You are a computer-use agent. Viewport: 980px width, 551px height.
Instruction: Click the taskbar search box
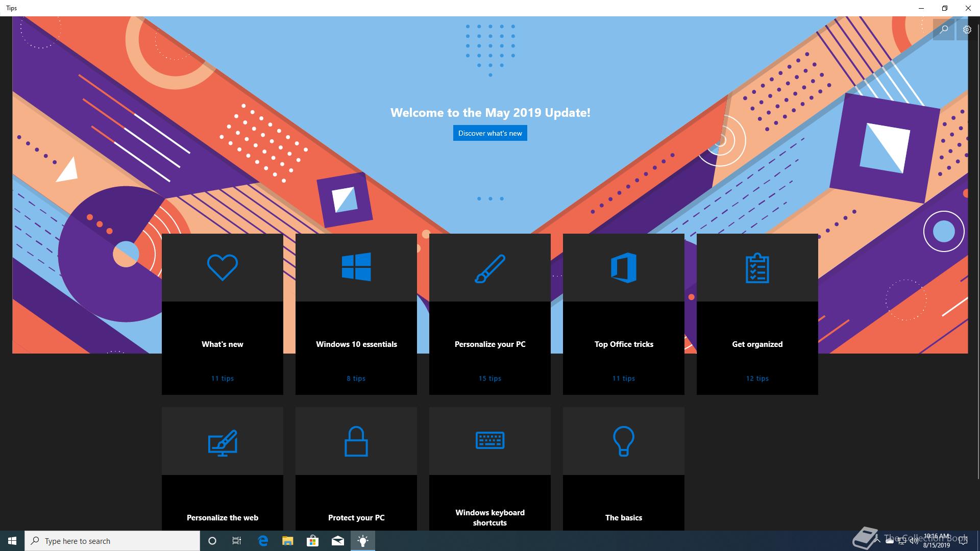coord(112,541)
